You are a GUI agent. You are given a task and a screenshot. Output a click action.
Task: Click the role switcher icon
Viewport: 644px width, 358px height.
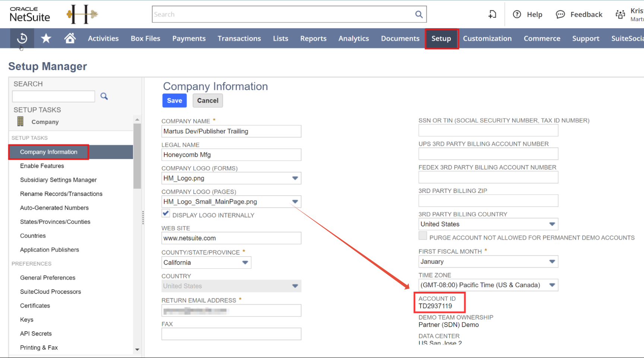pos(621,14)
